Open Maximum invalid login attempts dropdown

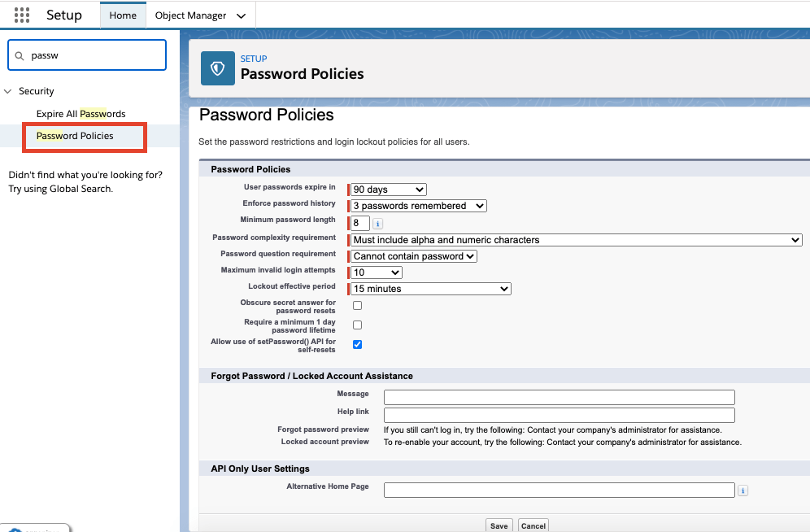click(376, 273)
